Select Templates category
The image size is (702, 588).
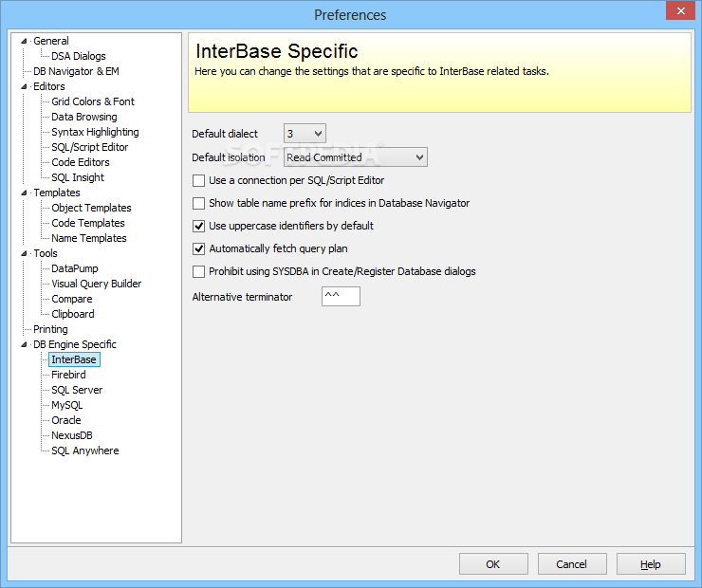click(x=56, y=193)
